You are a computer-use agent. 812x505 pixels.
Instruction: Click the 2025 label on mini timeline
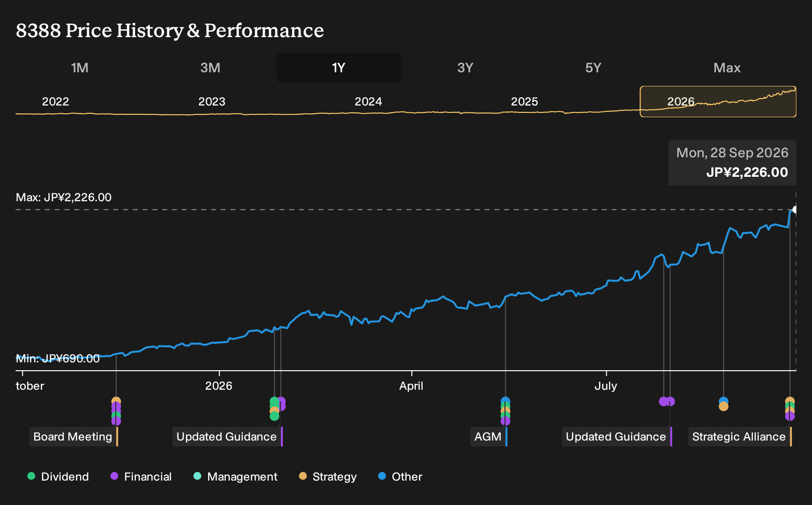coord(524,102)
